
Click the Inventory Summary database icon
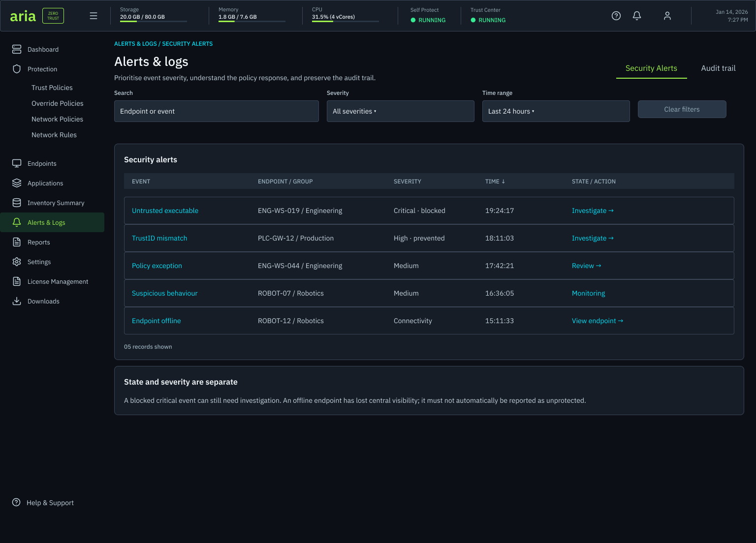[17, 203]
